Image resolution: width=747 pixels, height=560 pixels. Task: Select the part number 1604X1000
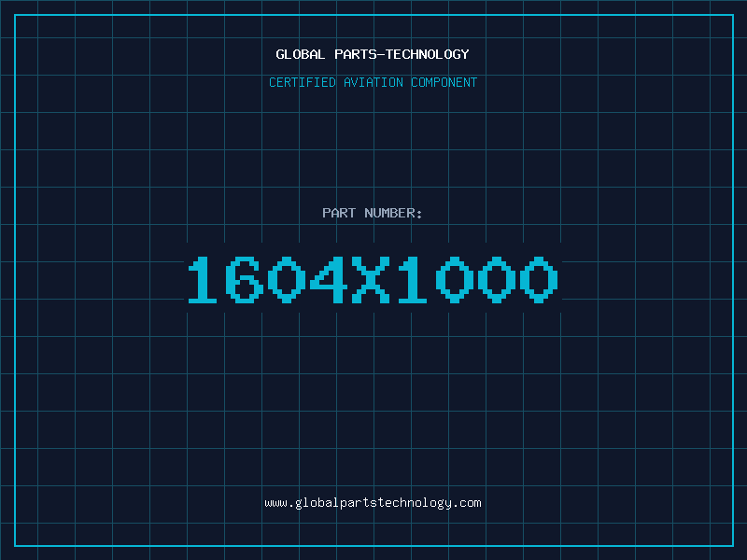click(x=373, y=279)
